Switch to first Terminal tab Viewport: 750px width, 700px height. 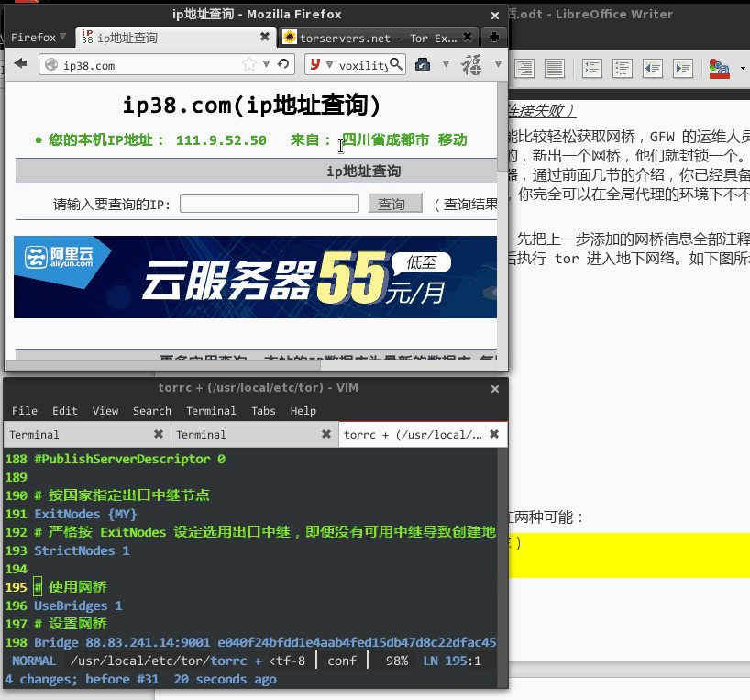pyautogui.click(x=87, y=435)
